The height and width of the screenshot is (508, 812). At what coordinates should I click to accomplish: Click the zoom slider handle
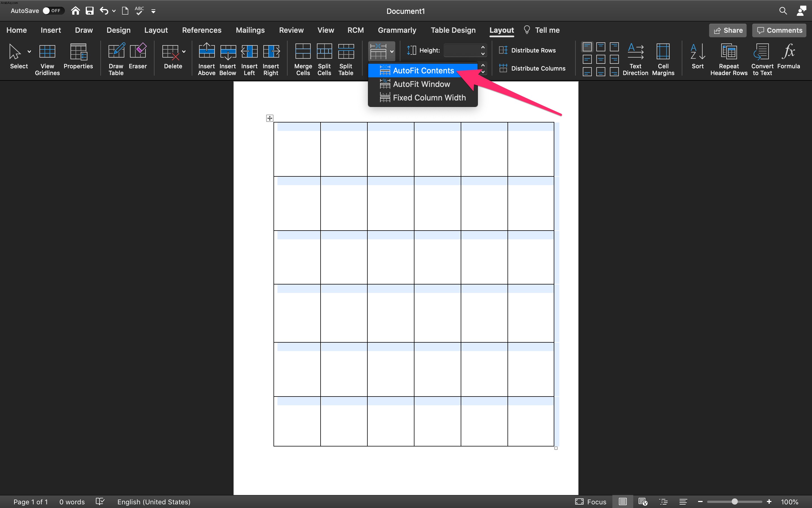pyautogui.click(x=734, y=502)
